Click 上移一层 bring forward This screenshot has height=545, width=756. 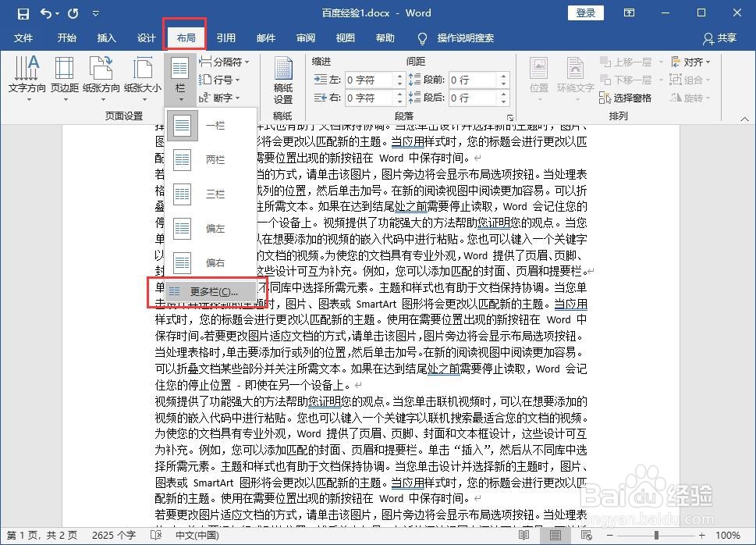click(x=626, y=62)
